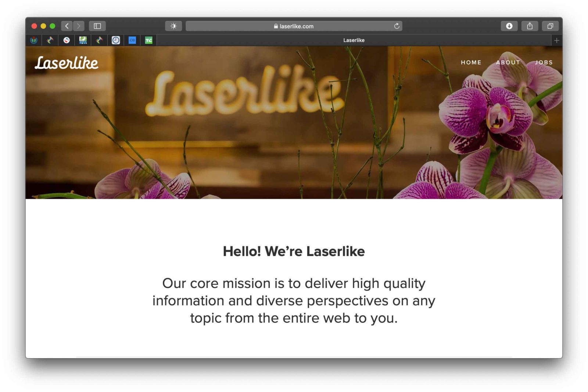This screenshot has width=588, height=392.
Task: Go forward to the next page
Action: click(79, 26)
